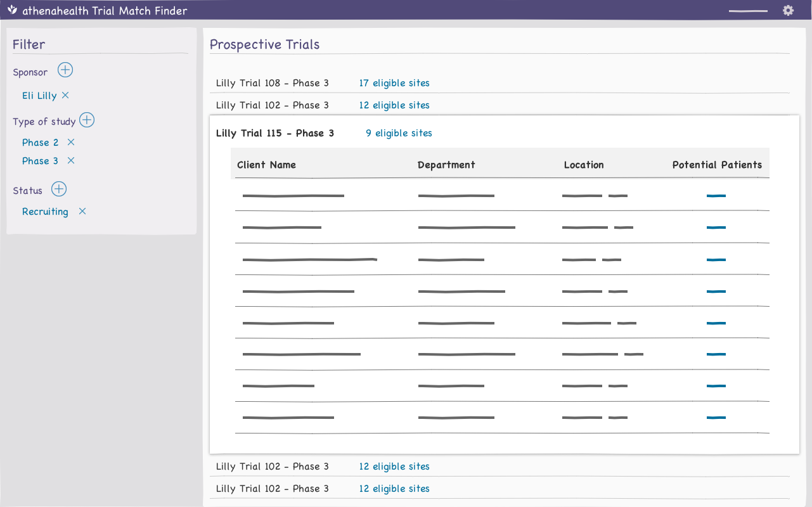This screenshot has width=812, height=507.
Task: Select athenahealth Trial Match Finder title
Action: pos(105,11)
